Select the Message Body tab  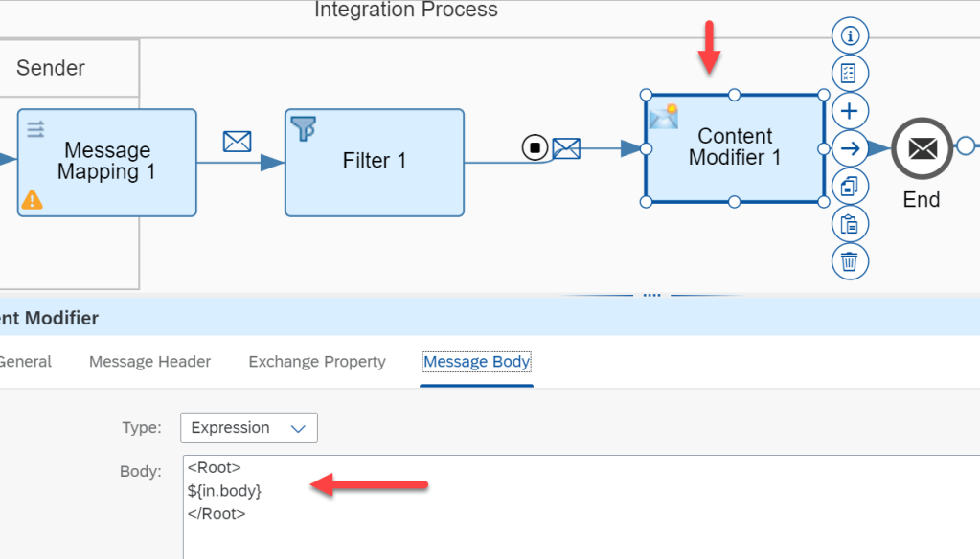tap(476, 362)
